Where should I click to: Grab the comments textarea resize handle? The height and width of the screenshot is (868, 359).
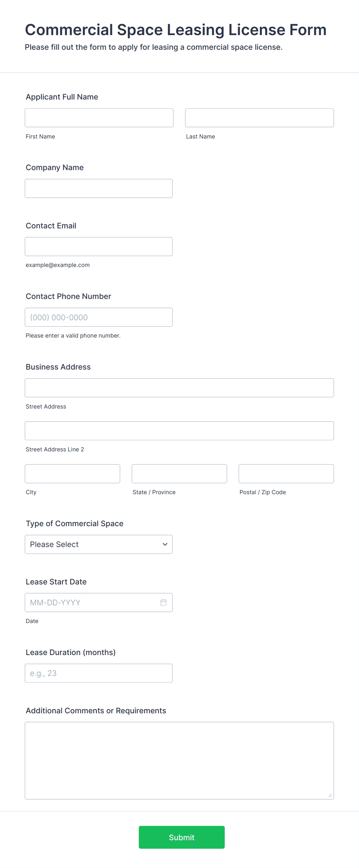pos(330,795)
